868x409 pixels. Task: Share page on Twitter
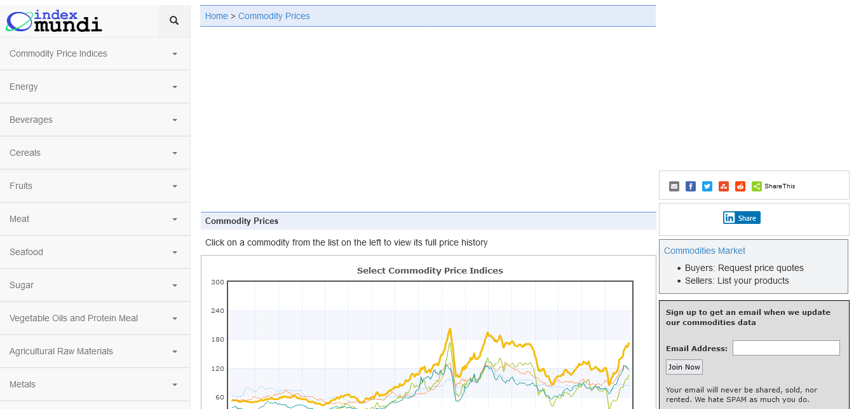[707, 186]
